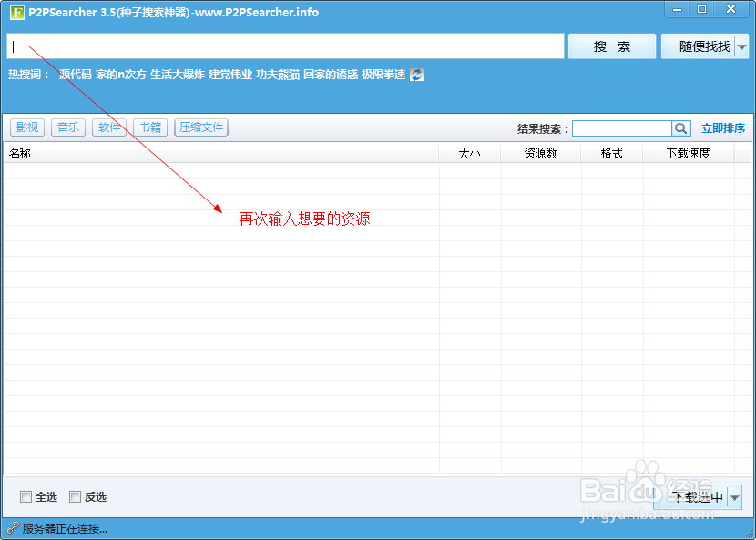Select hot word 家的n次方

(120, 75)
